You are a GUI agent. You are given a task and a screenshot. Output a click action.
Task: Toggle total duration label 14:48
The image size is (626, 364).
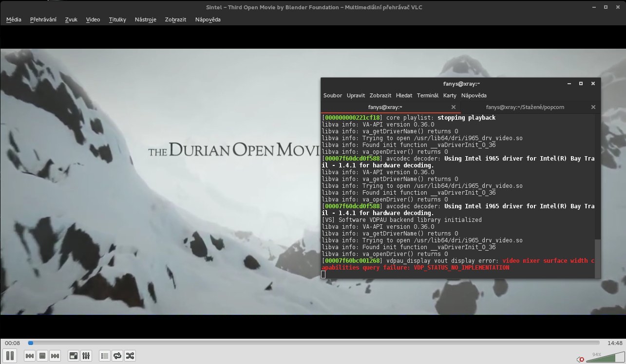point(615,343)
